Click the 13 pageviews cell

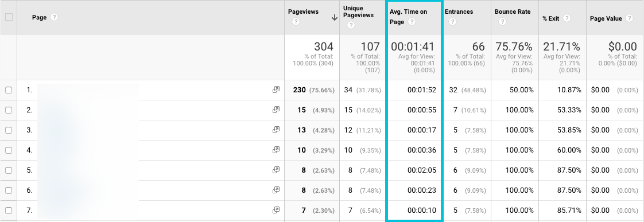[x=312, y=130]
